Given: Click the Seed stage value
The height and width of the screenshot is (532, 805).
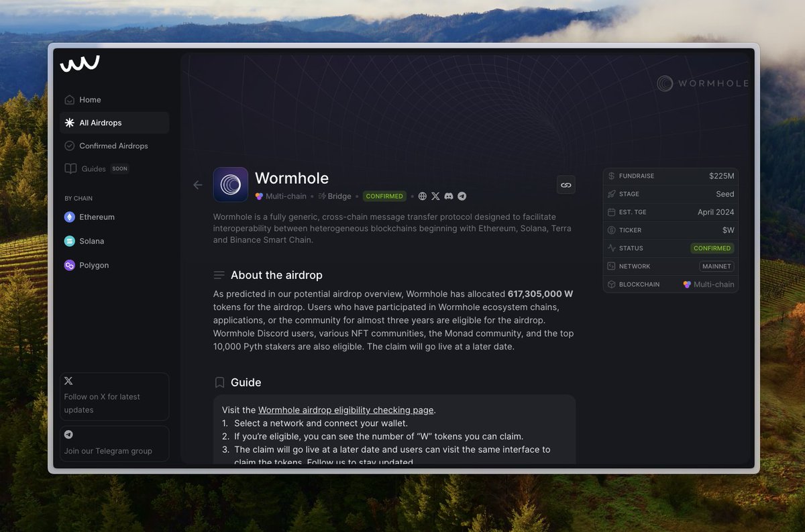Looking at the screenshot, I should [725, 194].
